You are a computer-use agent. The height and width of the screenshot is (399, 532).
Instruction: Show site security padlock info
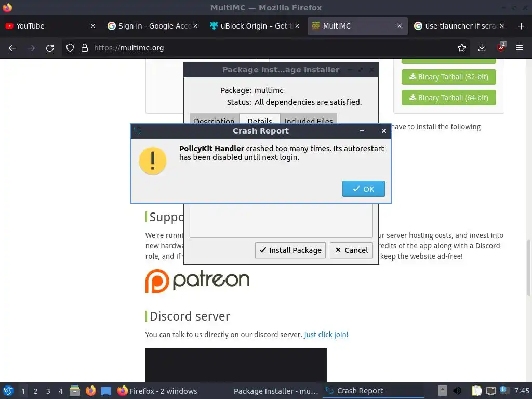click(x=85, y=48)
